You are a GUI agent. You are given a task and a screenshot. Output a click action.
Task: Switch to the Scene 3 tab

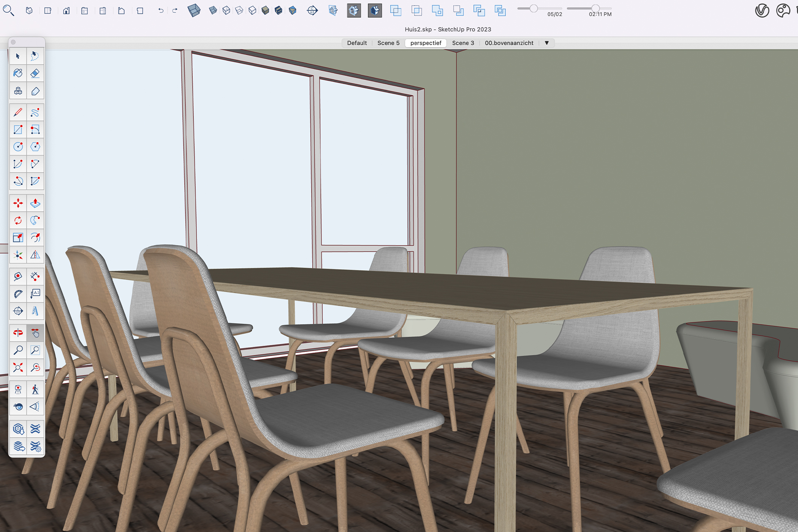pos(463,43)
